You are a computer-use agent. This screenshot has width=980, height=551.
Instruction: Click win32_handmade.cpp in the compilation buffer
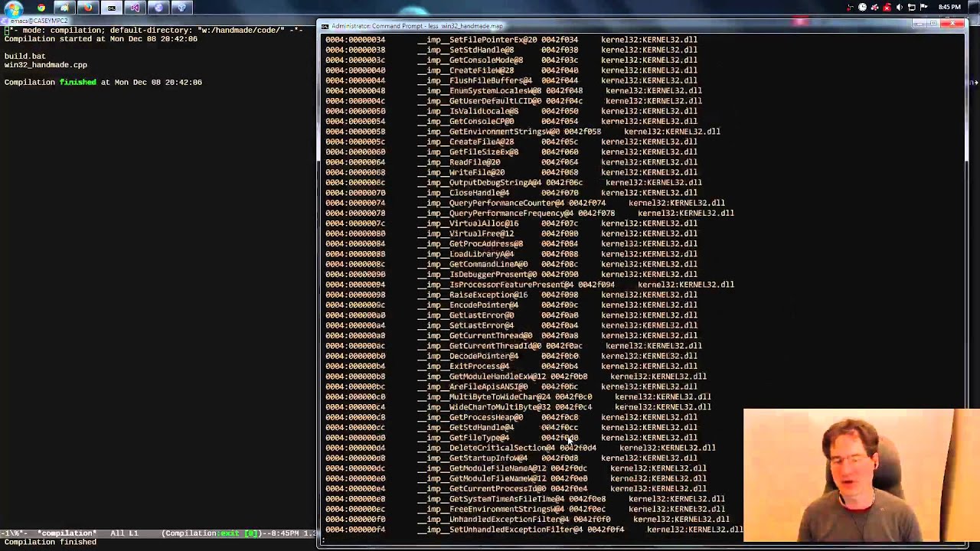45,65
